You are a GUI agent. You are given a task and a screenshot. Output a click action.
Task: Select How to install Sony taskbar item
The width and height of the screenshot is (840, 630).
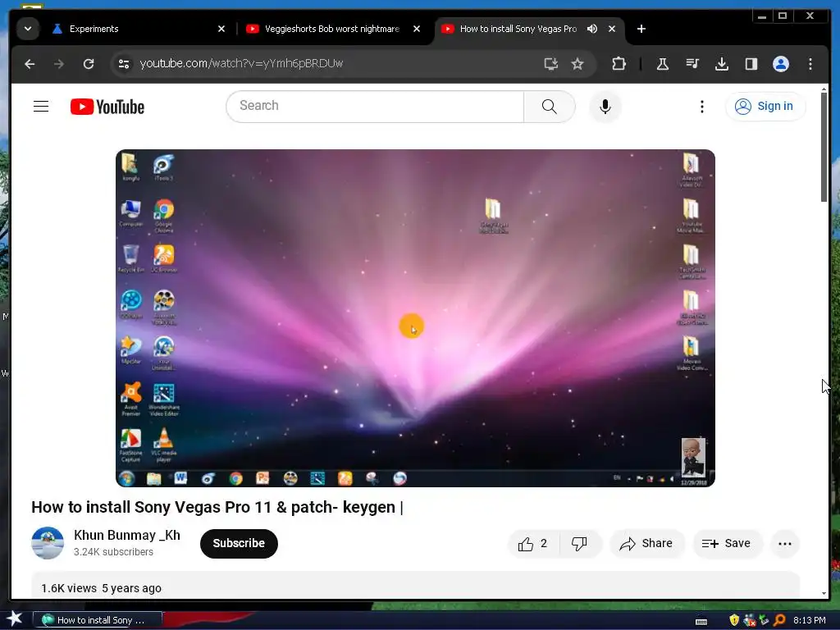[x=97, y=620]
